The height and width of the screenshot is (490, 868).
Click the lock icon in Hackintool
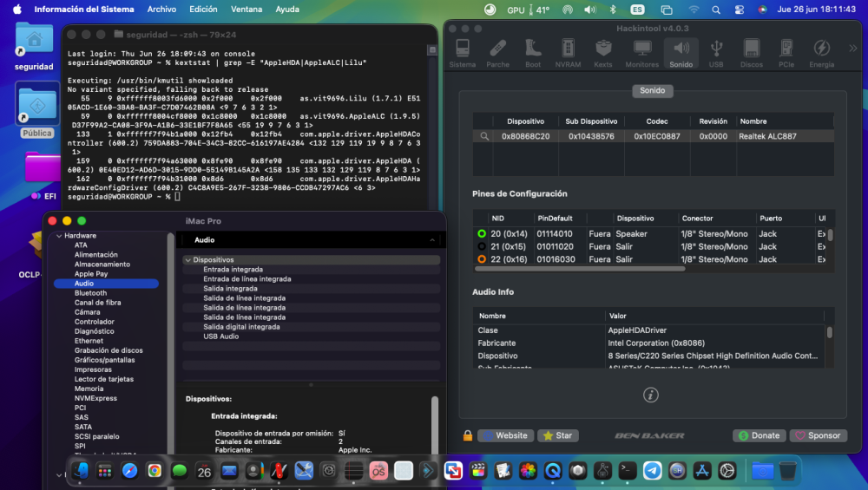coord(468,435)
